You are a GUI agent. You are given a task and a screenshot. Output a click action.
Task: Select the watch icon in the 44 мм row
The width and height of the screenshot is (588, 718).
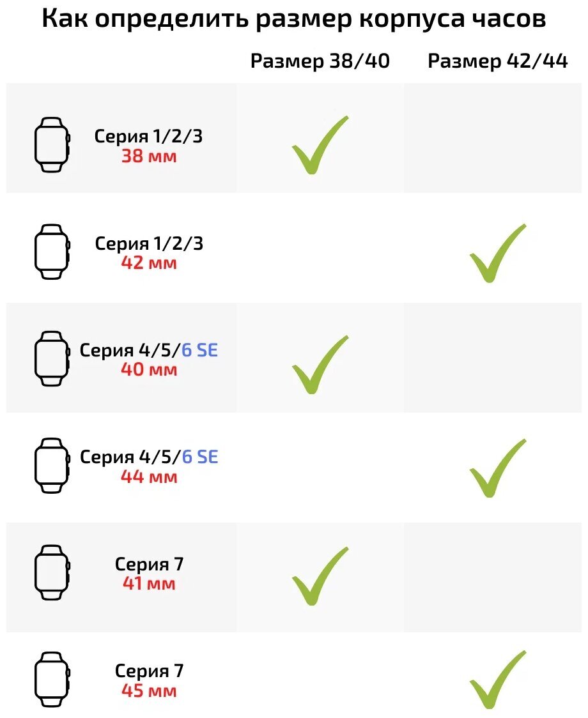pyautogui.click(x=51, y=465)
